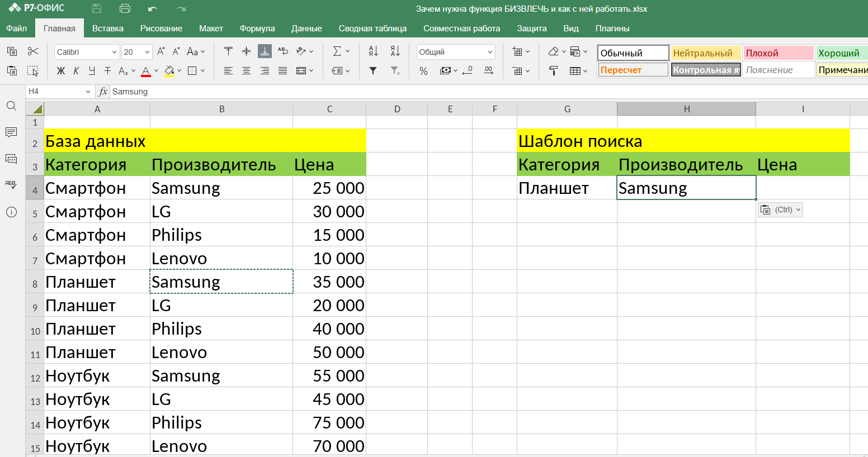Apply the Пересчет cell style

point(633,70)
